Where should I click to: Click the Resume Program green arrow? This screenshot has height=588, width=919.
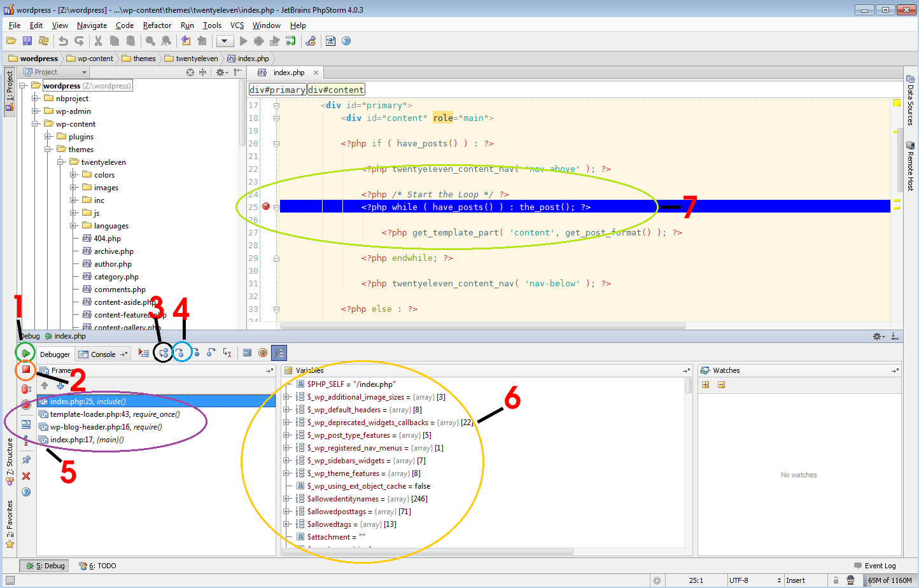click(x=25, y=353)
